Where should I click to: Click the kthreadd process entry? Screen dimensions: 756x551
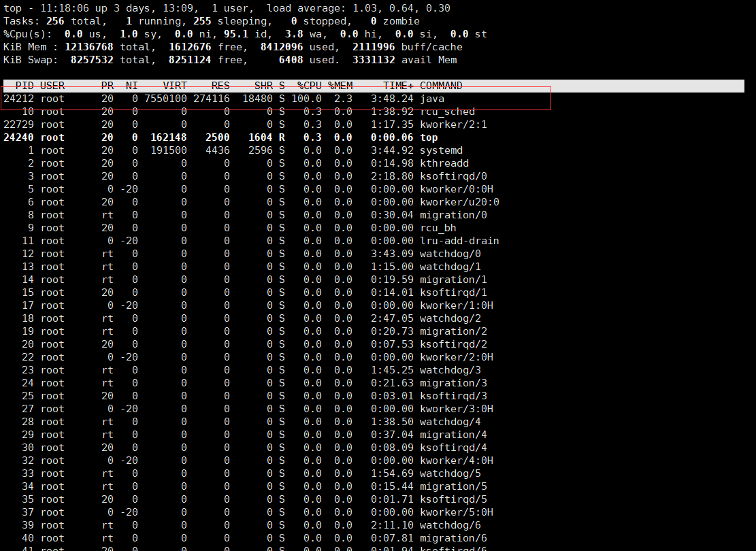point(444,163)
